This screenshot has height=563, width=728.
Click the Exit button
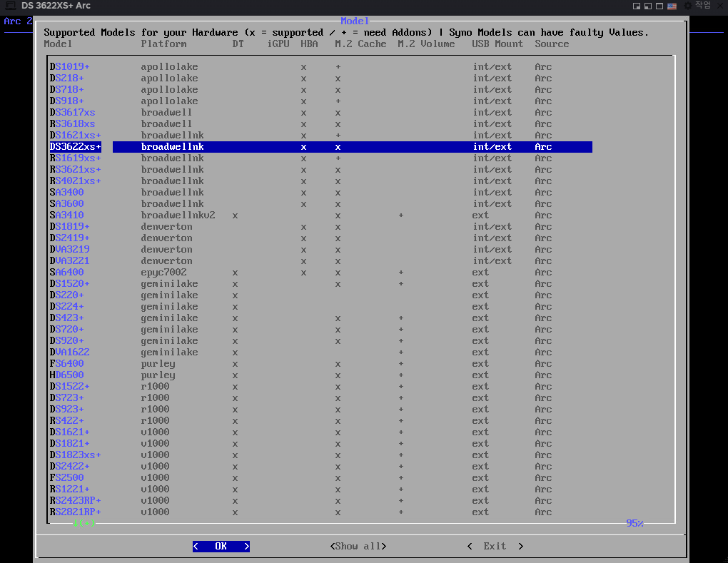pyautogui.click(x=495, y=546)
